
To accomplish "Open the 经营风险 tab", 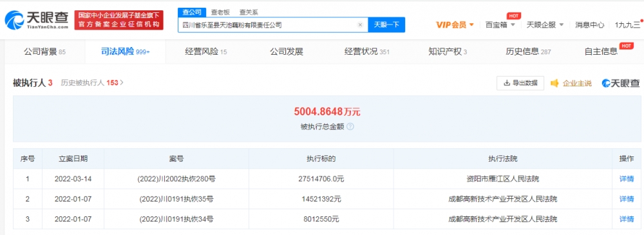I will coord(206,52).
